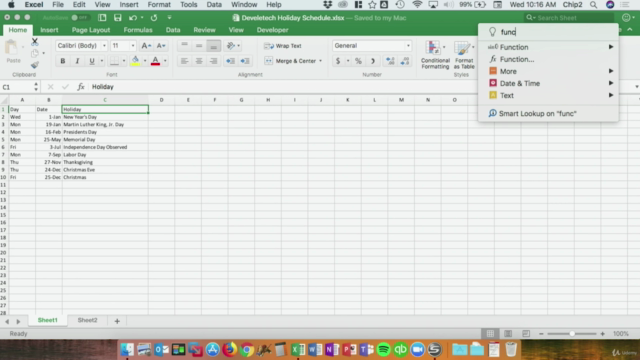Apply comma style
The height and width of the screenshot is (360, 640).
click(x=372, y=61)
